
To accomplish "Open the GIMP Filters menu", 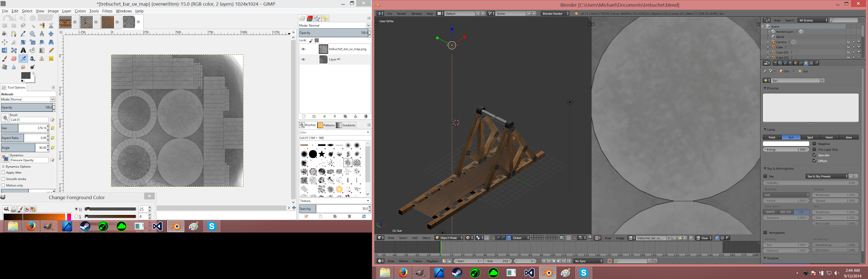I will tap(107, 11).
